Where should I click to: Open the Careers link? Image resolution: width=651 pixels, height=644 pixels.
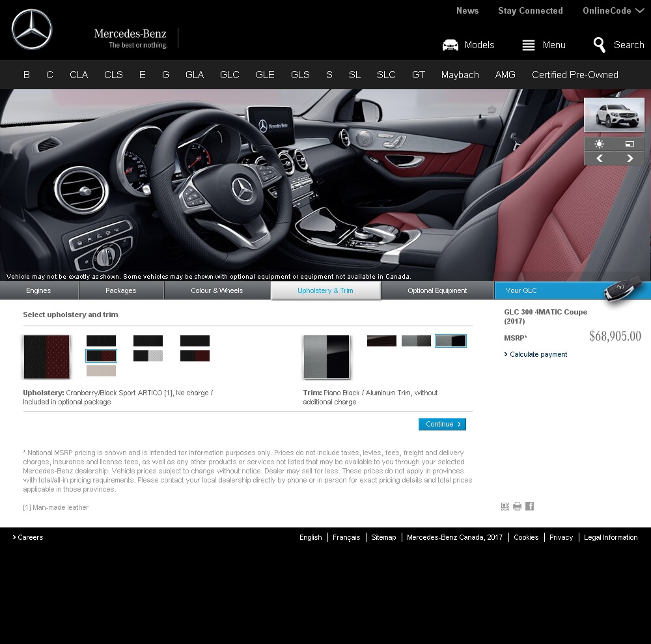28,537
